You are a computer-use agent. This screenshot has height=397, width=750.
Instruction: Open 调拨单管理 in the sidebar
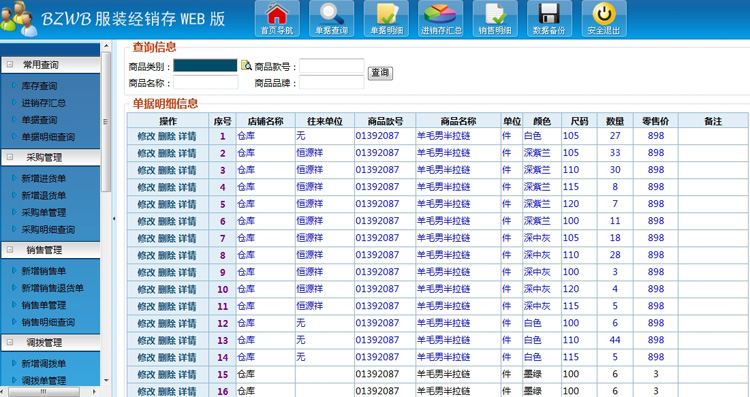pos(44,380)
